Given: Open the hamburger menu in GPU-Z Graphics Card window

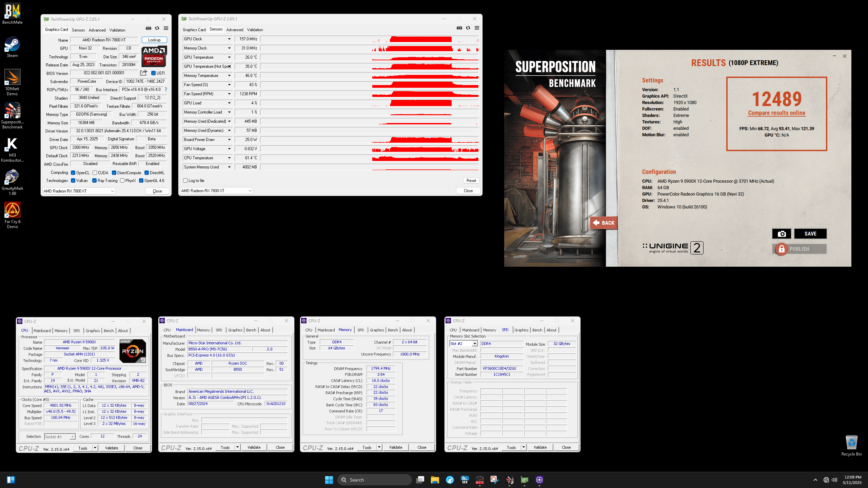Looking at the screenshot, I should pos(166,28).
